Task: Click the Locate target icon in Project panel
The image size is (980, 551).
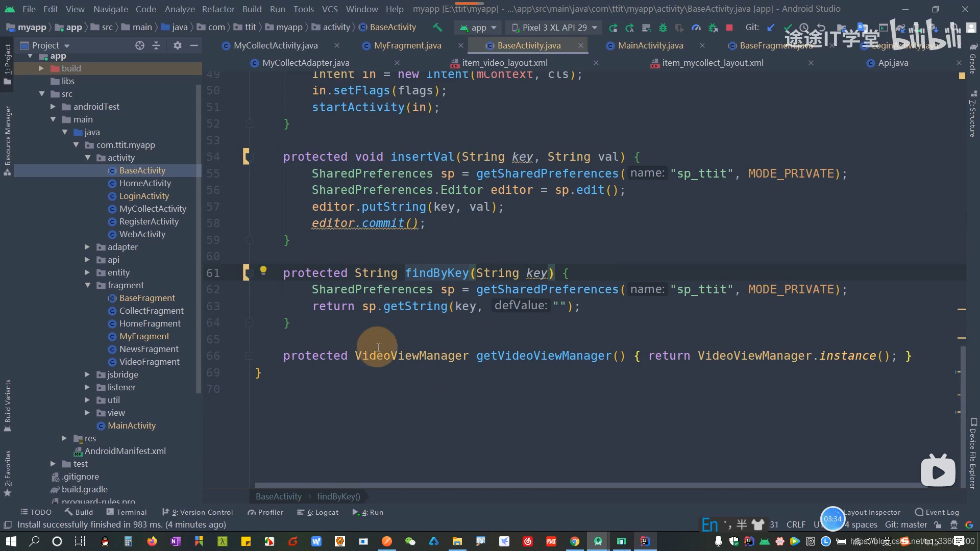Action: click(x=140, y=45)
